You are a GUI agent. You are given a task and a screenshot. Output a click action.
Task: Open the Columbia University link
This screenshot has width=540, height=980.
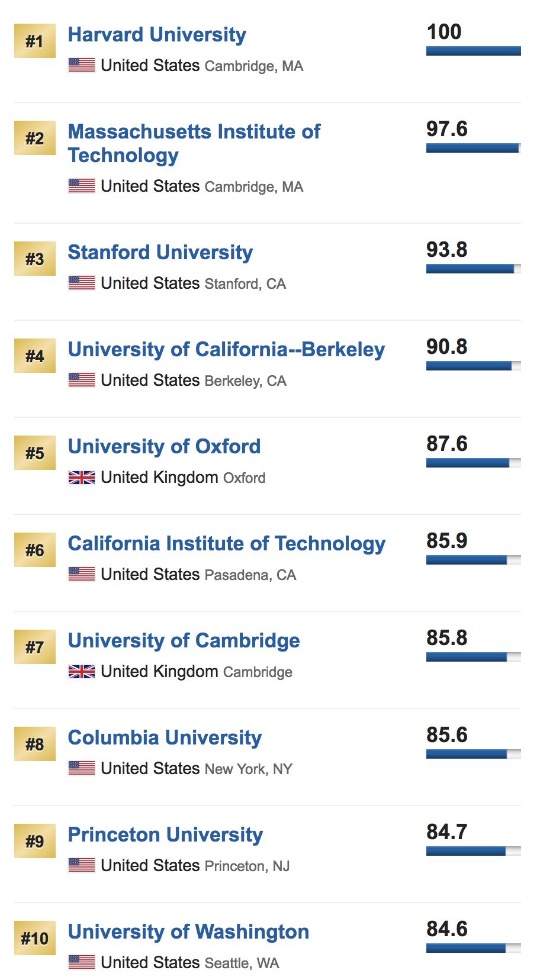(165, 738)
